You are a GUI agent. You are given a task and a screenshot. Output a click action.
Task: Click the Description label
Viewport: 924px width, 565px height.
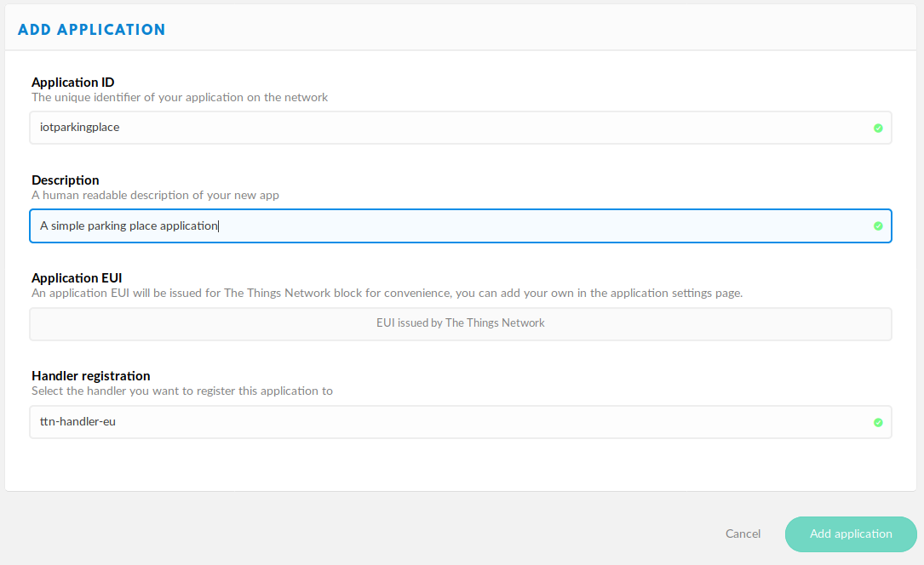click(x=66, y=180)
